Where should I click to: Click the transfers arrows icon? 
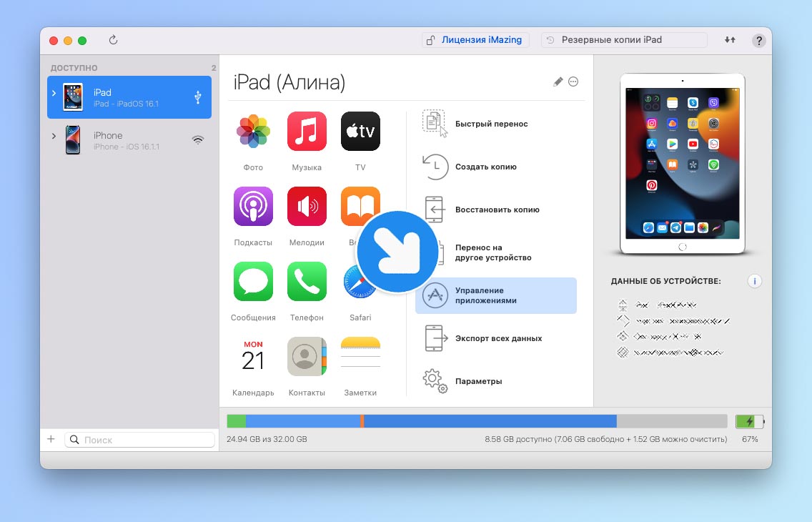[x=730, y=40]
